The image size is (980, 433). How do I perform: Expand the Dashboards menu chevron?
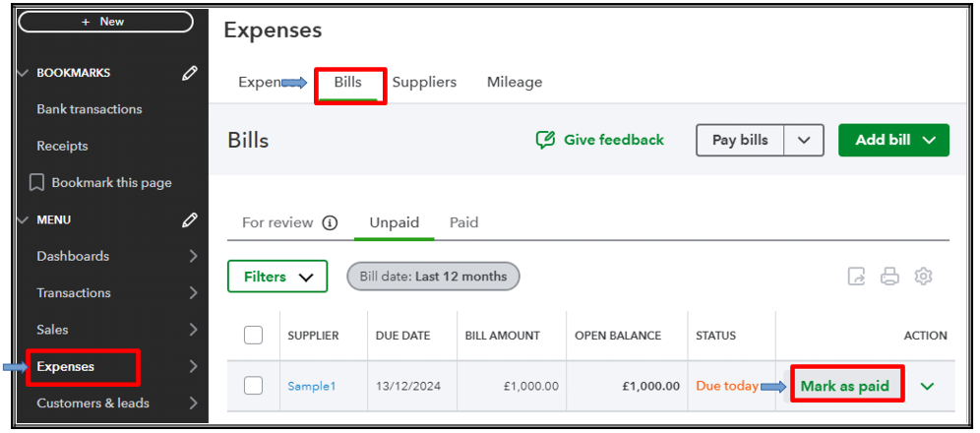tap(193, 257)
